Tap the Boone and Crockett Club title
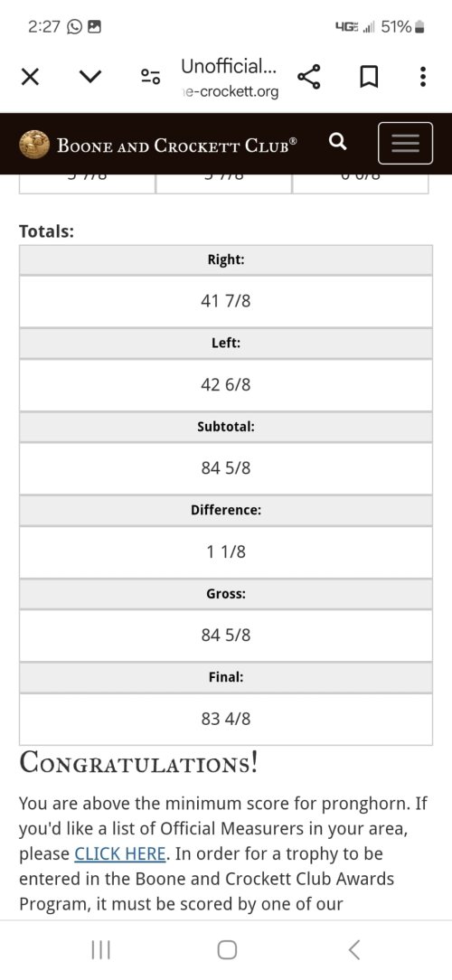 [177, 145]
